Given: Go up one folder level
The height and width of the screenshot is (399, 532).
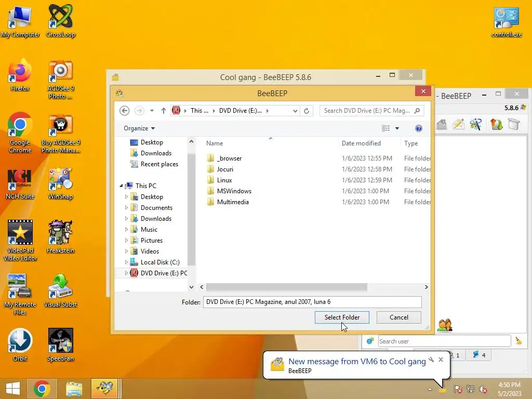Looking at the screenshot, I should click(x=164, y=111).
